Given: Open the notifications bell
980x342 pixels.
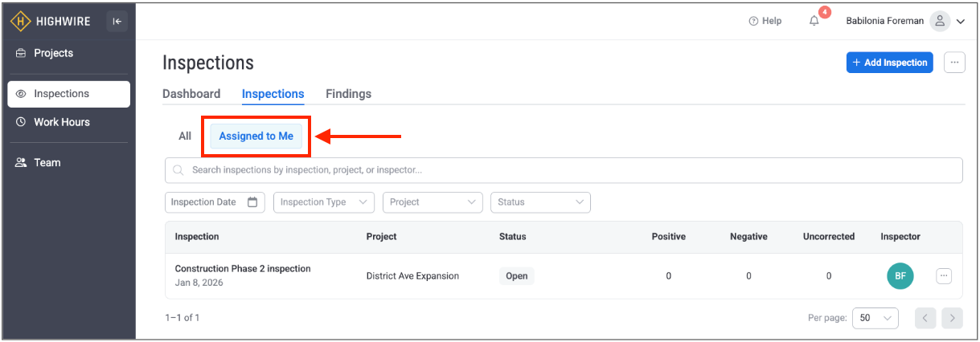Looking at the screenshot, I should (x=814, y=21).
